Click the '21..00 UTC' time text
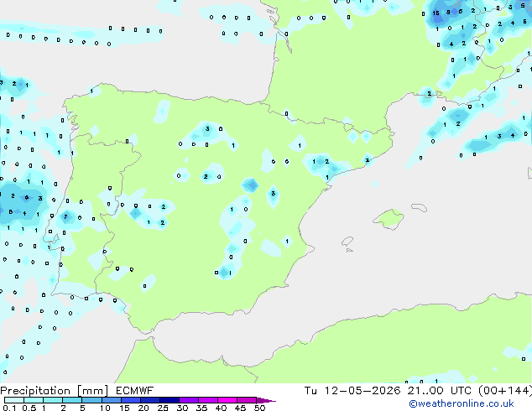532x411 pixels. [440, 391]
